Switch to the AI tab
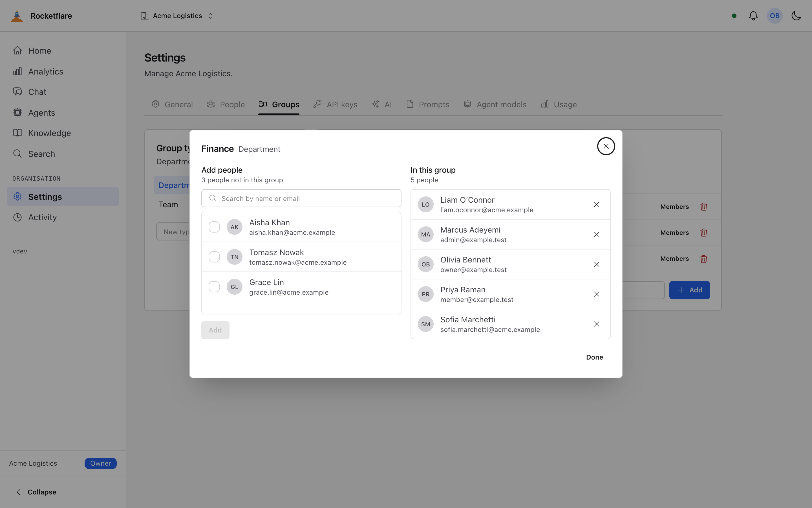The image size is (812, 508). pos(382,104)
